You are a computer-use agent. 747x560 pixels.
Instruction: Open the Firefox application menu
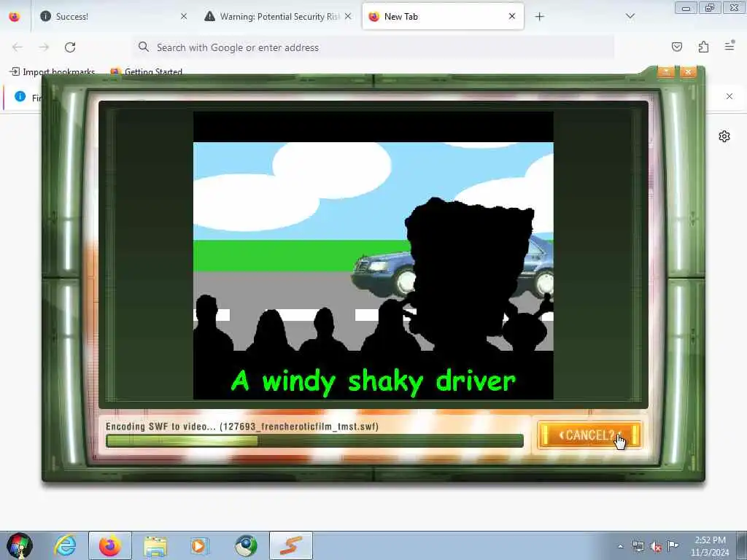coord(729,47)
